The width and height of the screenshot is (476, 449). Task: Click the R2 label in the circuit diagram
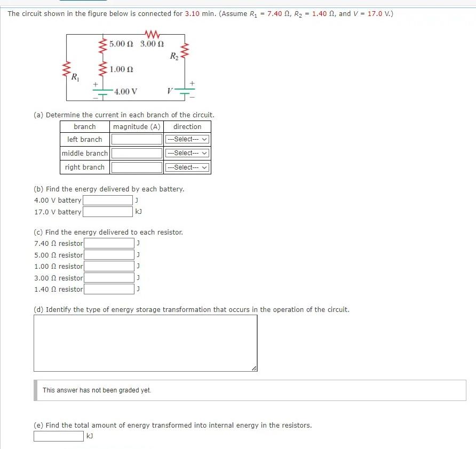coord(174,56)
